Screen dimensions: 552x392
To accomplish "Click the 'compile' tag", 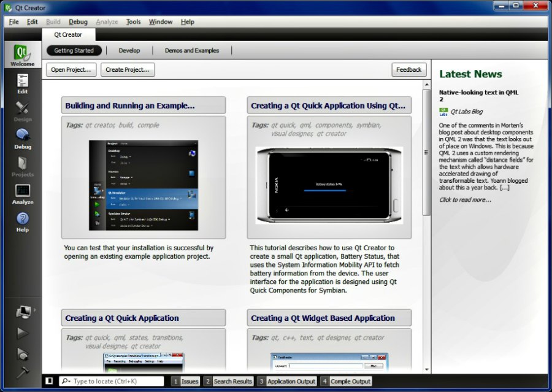I will coord(148,125).
